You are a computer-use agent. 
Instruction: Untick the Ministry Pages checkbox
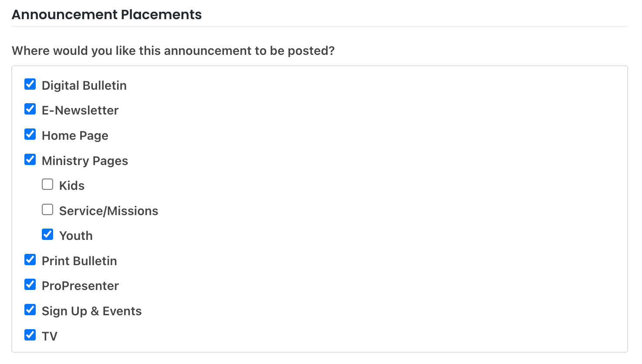coord(30,159)
